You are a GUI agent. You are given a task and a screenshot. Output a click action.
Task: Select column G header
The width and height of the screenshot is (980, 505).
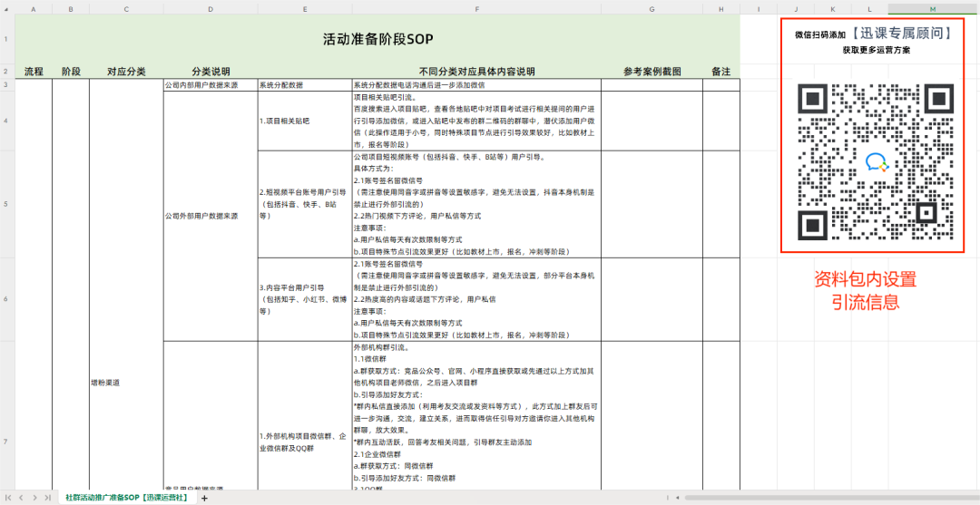(x=652, y=9)
